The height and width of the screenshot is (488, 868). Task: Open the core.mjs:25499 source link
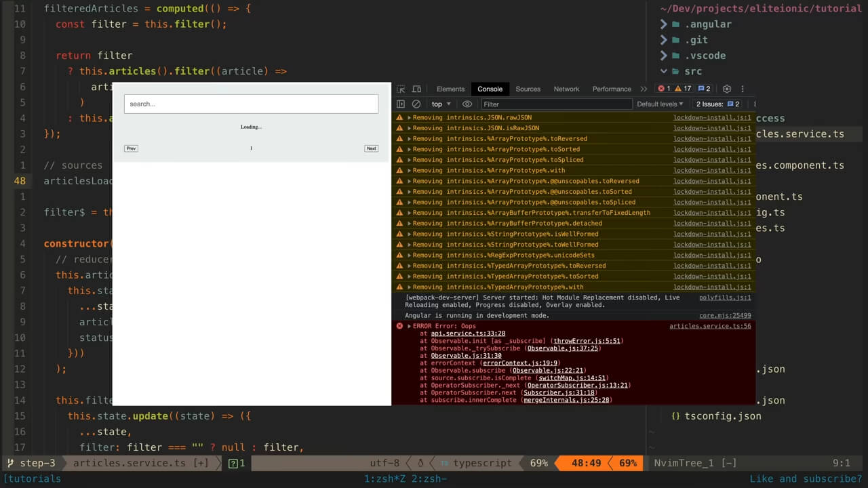(725, 315)
